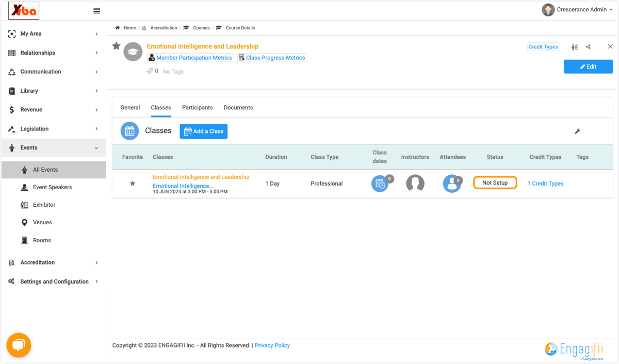Switch to the General tab
The image size is (619, 364).
tap(130, 108)
